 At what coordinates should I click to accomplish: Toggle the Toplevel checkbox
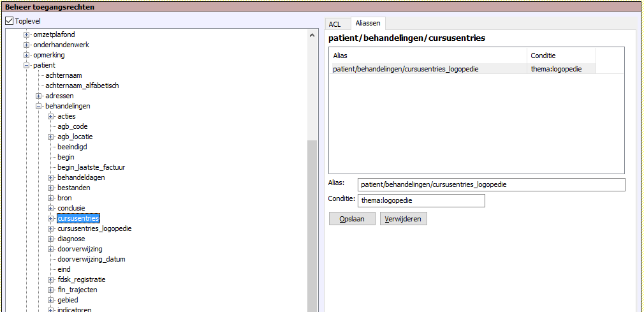[9, 21]
